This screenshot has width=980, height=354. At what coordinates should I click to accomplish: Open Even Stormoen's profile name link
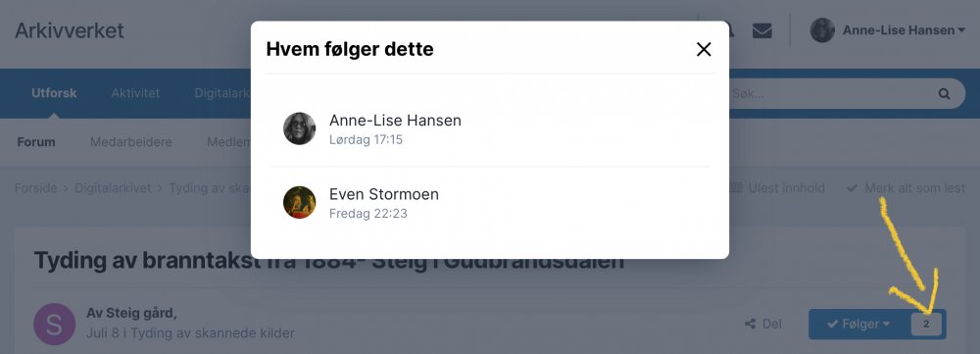pos(384,194)
